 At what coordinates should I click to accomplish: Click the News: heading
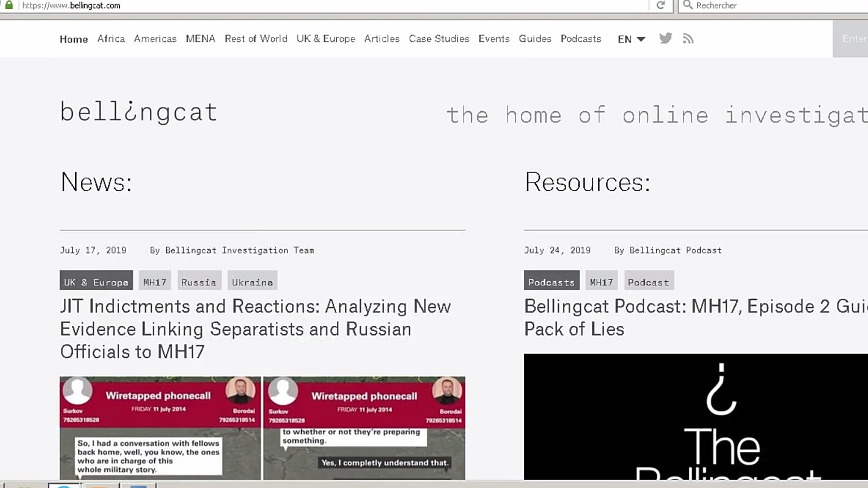click(x=96, y=182)
